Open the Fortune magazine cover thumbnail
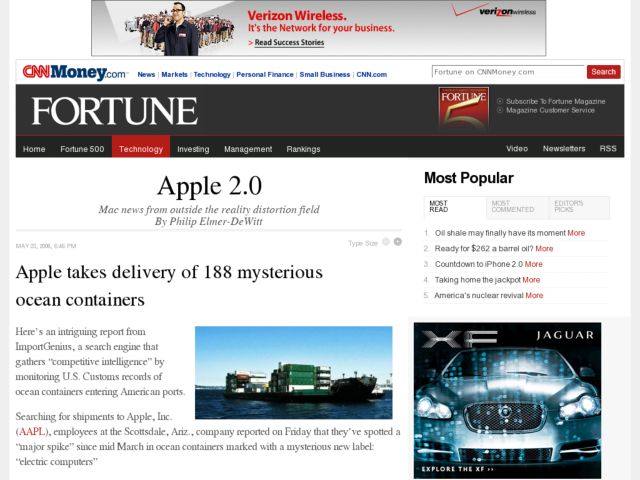640x480 pixels. coord(463,109)
